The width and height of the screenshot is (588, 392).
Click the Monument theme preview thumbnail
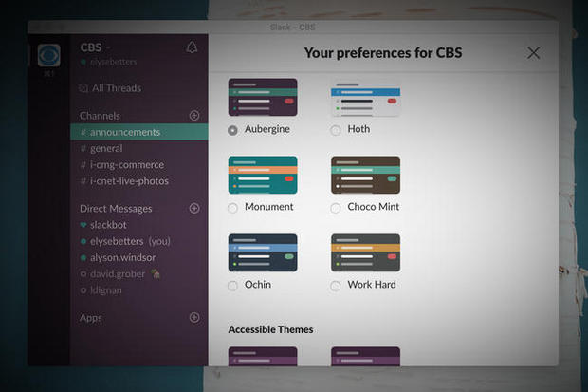tap(263, 175)
